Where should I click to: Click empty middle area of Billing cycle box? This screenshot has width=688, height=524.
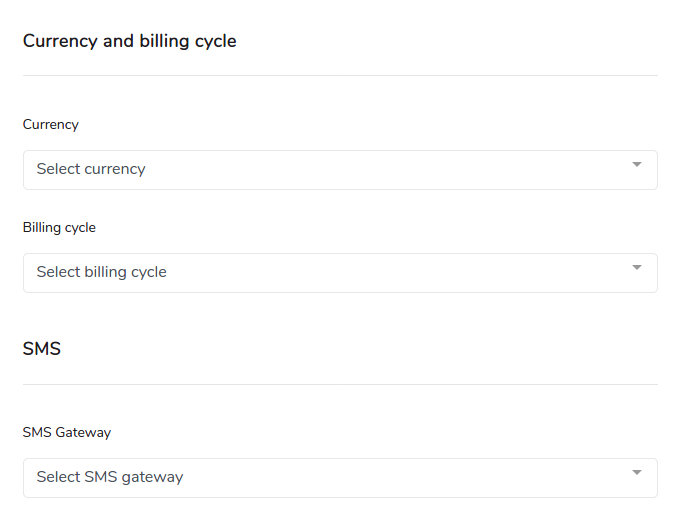click(400, 273)
